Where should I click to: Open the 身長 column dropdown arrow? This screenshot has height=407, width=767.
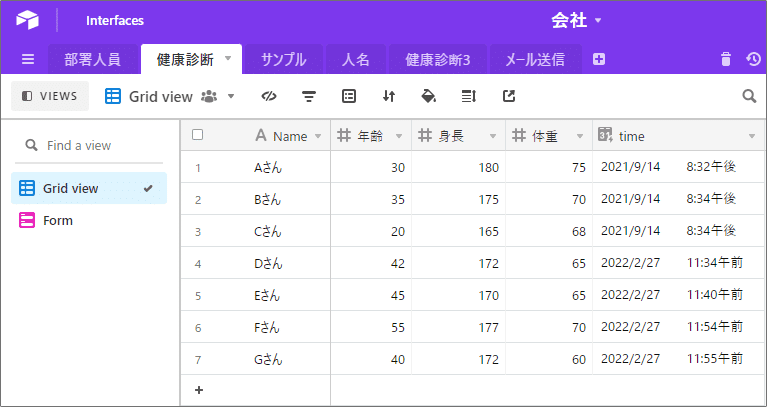(x=493, y=136)
